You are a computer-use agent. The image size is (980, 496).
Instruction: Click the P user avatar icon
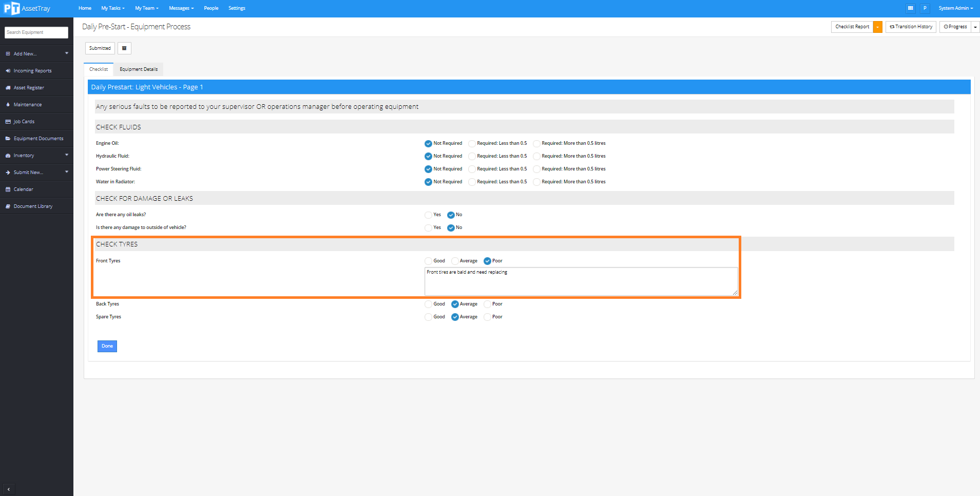tap(925, 8)
